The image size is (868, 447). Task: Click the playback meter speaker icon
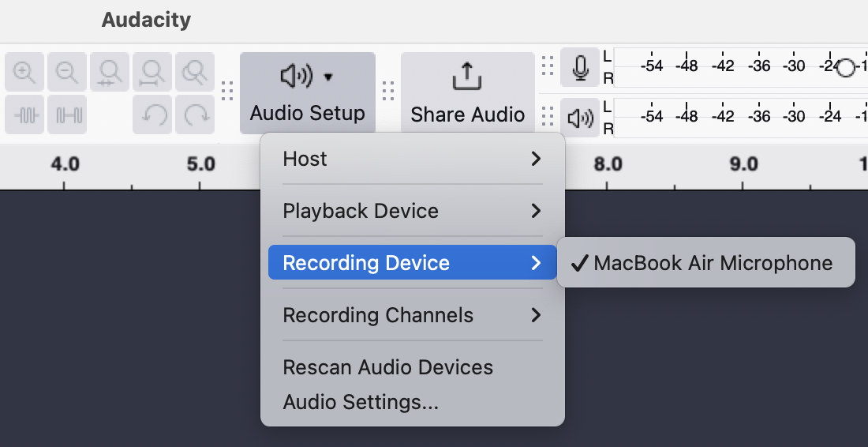pos(580,118)
